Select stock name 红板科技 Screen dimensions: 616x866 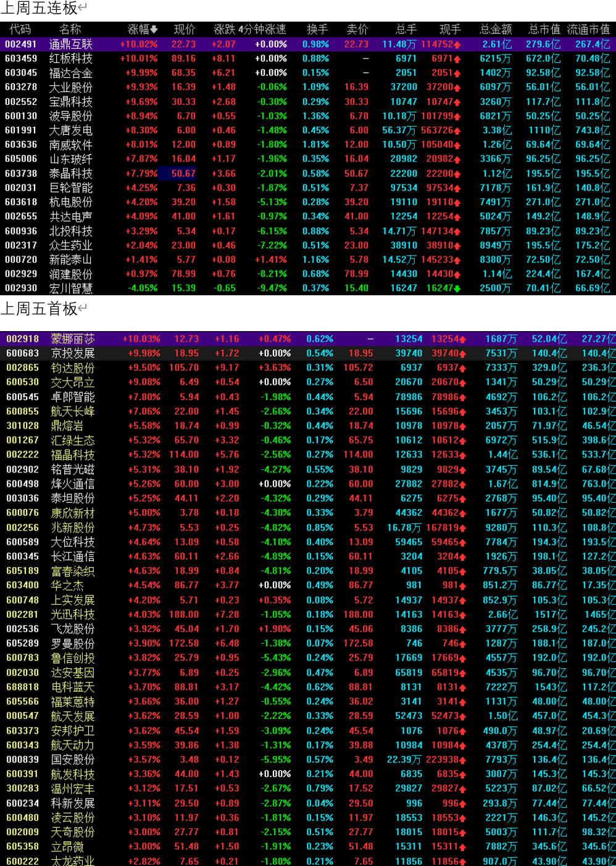pos(71,59)
